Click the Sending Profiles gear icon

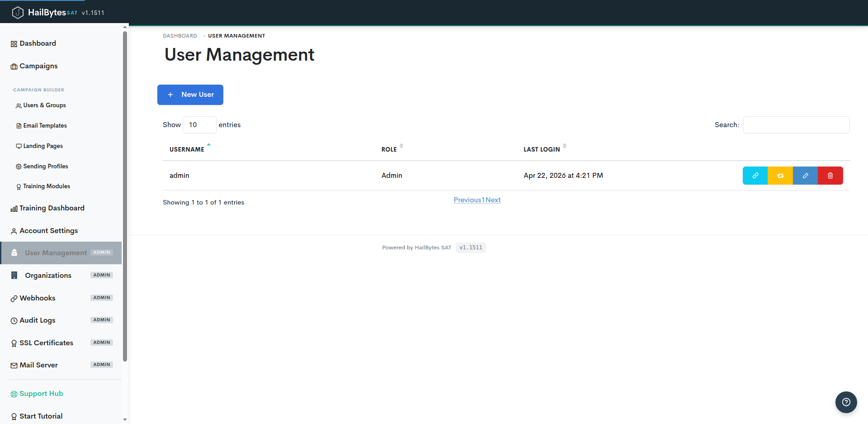19,167
